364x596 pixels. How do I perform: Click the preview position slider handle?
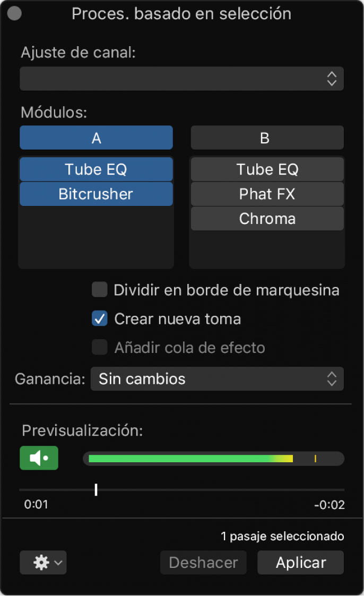coord(96,489)
